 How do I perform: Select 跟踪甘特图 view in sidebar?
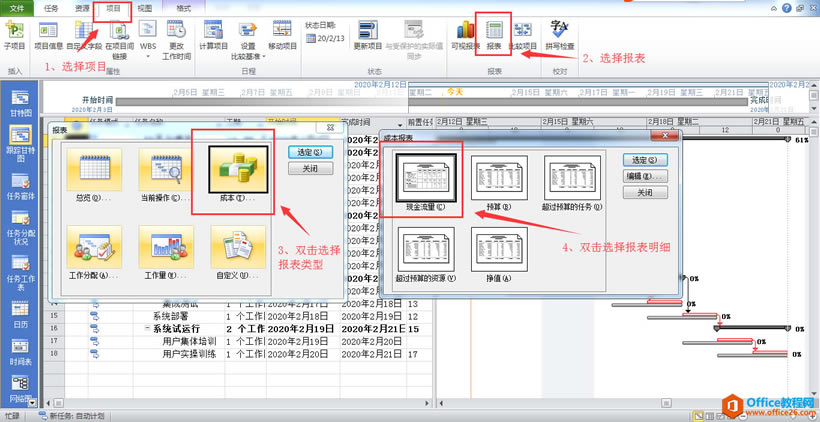click(21, 143)
